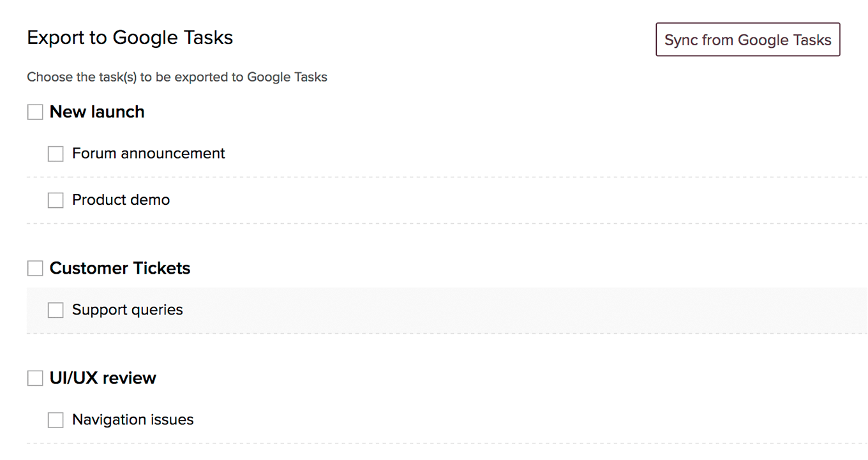Click the Forum announcement task label

tap(148, 153)
